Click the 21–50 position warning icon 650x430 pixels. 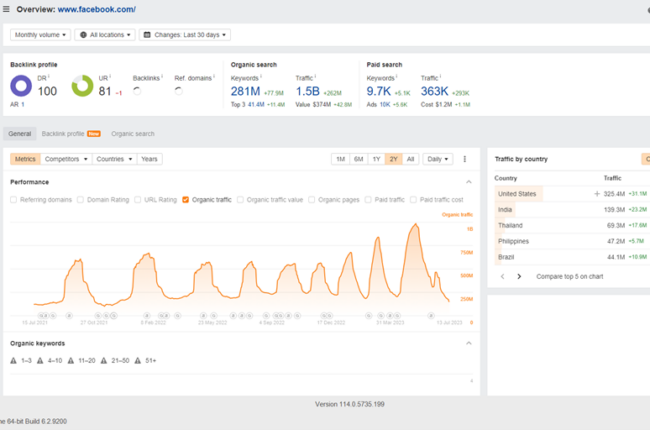pos(104,361)
